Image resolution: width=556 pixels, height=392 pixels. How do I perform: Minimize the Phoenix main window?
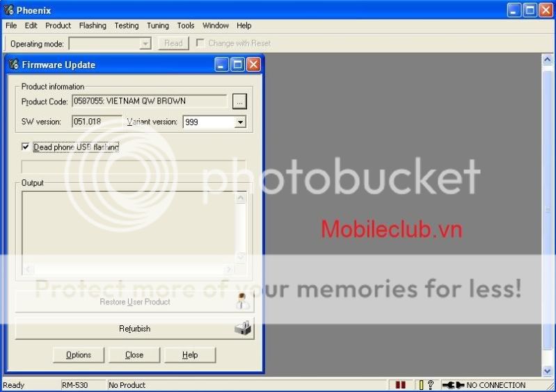(x=514, y=10)
